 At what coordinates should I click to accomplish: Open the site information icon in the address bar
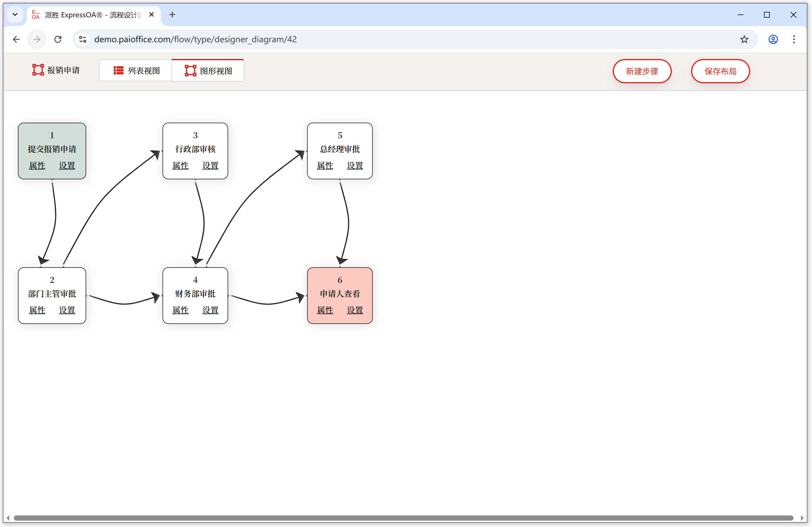coord(83,39)
